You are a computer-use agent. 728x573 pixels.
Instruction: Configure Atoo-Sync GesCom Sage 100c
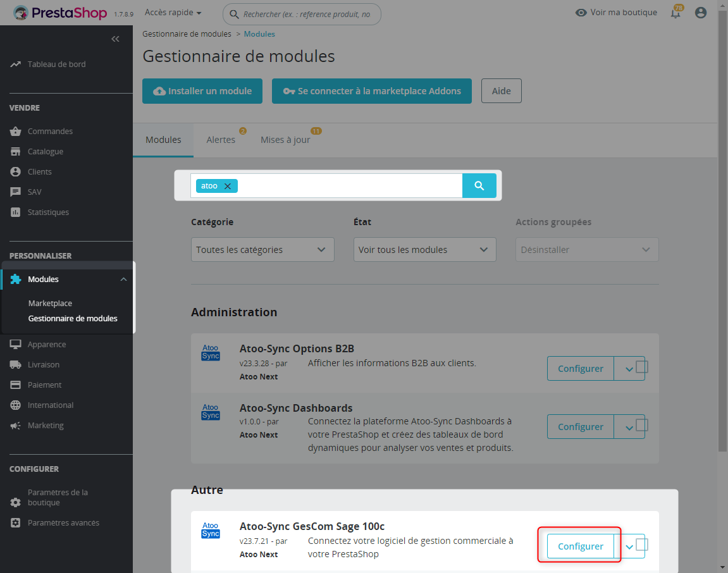(581, 546)
